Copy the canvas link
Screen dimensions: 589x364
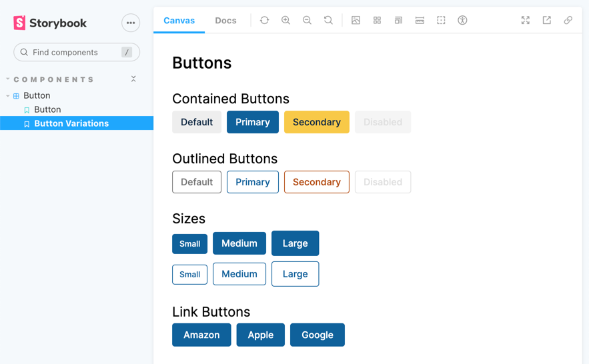[x=568, y=21]
